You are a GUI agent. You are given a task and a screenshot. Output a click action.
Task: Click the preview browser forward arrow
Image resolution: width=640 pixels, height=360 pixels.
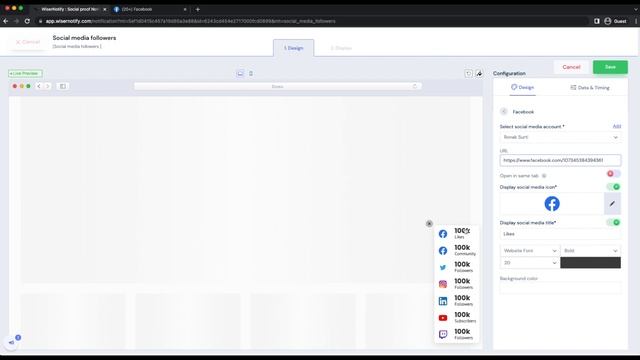point(47,86)
